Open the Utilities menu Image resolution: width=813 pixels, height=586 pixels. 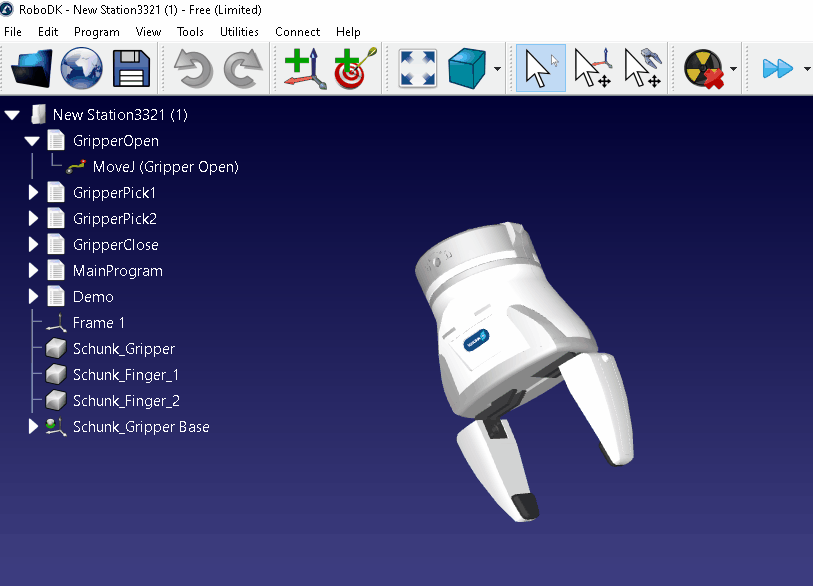[239, 32]
